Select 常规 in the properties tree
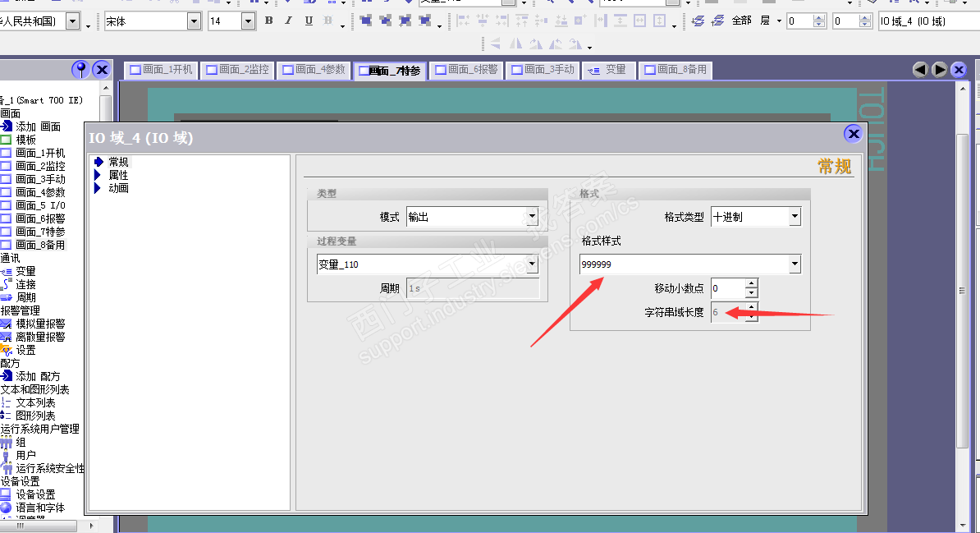 click(118, 162)
